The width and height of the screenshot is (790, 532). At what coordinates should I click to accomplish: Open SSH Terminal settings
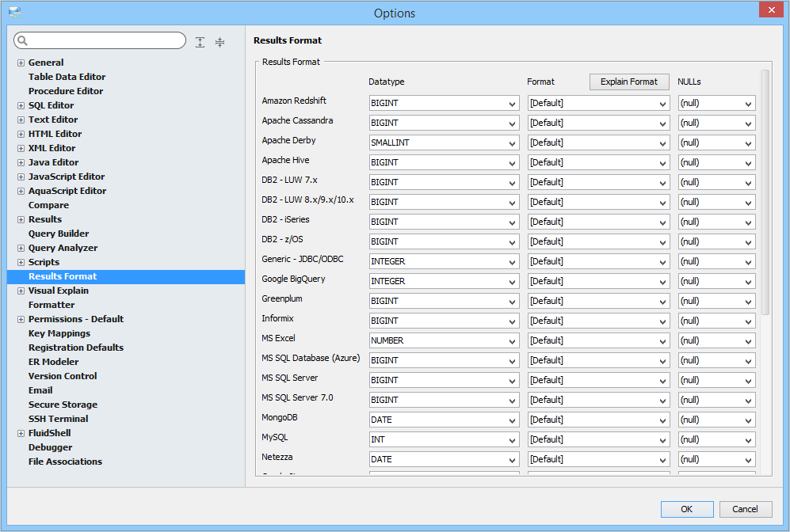pyautogui.click(x=58, y=419)
